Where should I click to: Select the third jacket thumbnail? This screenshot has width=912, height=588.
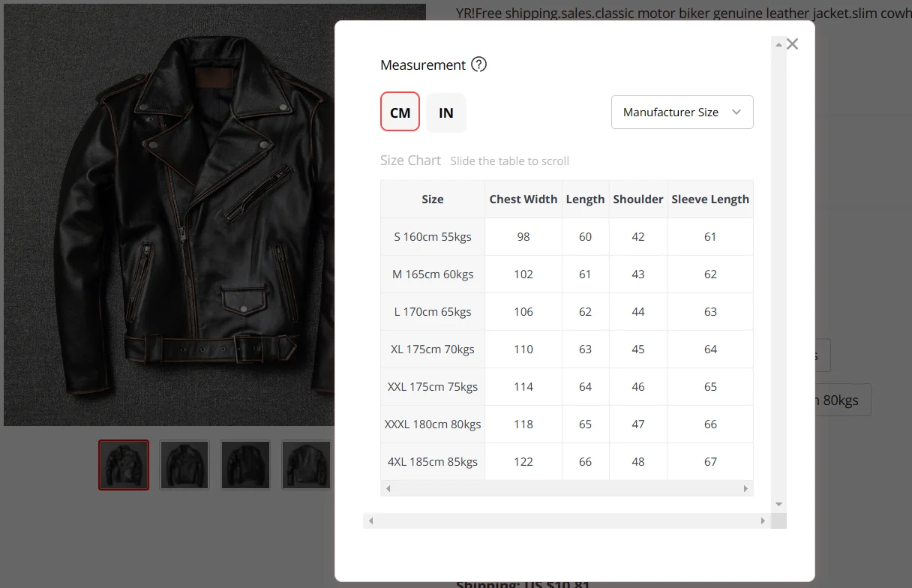coord(245,465)
